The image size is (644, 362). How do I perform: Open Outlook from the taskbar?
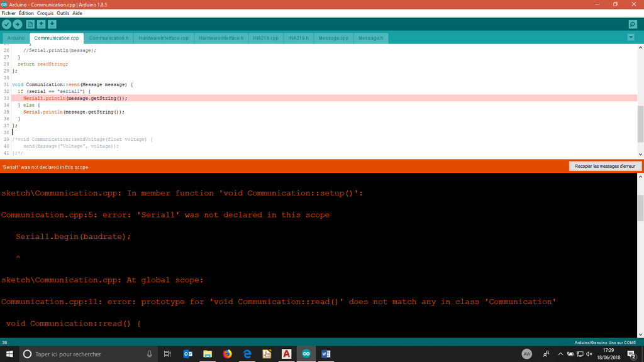(187, 354)
